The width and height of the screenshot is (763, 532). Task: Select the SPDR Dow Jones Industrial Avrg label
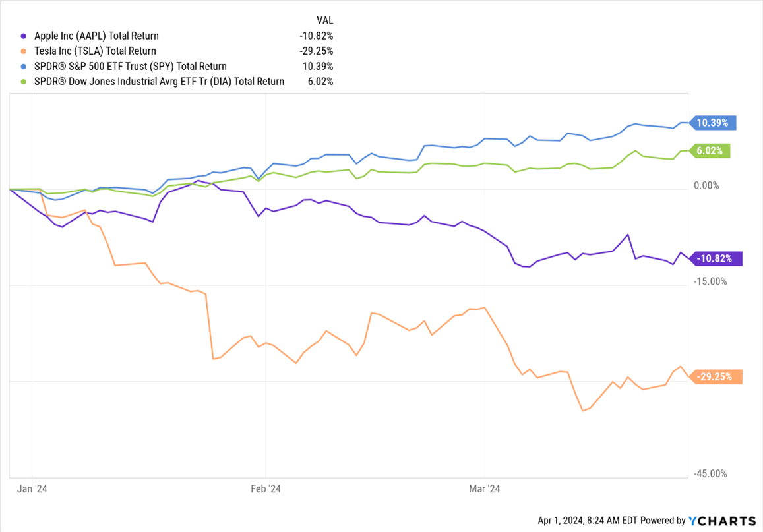[x=158, y=82]
